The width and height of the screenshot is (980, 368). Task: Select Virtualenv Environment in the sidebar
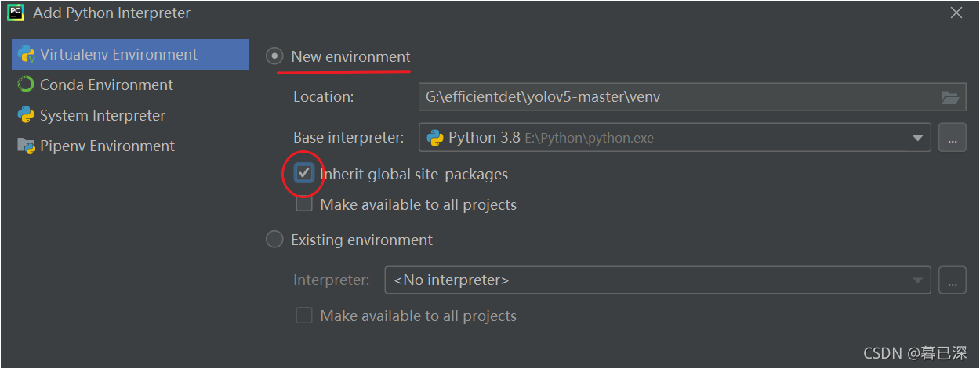pyautogui.click(x=130, y=55)
